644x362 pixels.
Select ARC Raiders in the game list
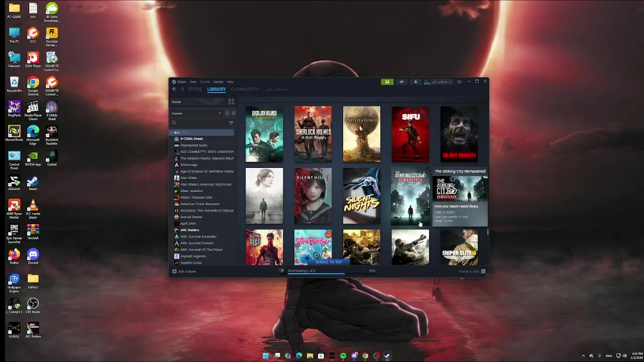click(190, 230)
